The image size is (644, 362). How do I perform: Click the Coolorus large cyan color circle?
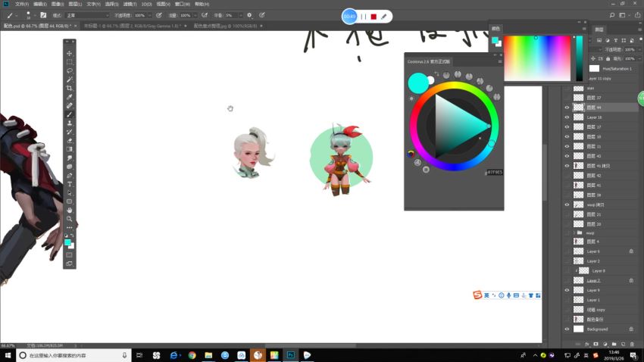pyautogui.click(x=418, y=83)
